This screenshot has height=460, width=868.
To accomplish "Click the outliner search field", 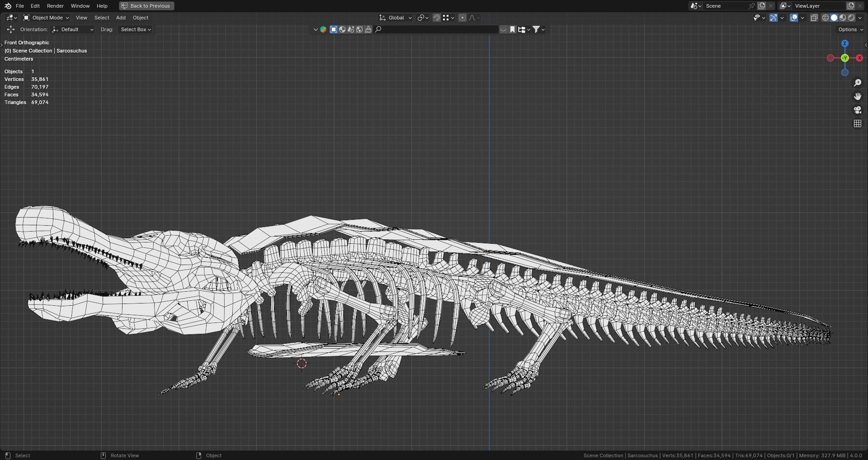I will 436,29.
